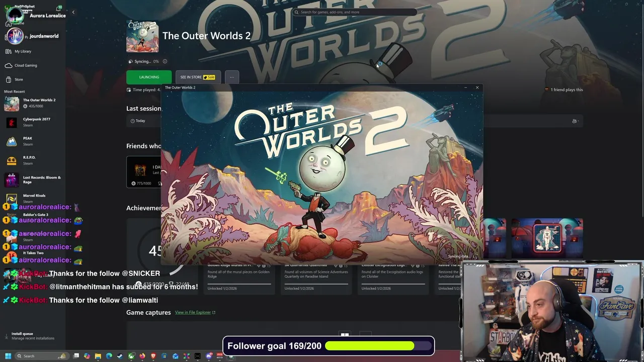Minimize The Outer Worlds 2 splash window
Screen dimensions: 644x362
click(465, 87)
